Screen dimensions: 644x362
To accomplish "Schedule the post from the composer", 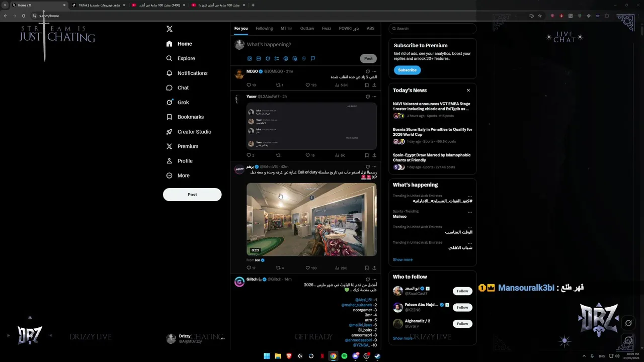I will coord(295,59).
